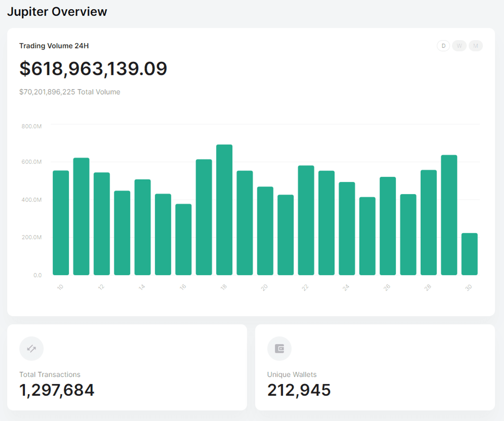Click the x-axis label 14
This screenshot has height=421, width=504.
[142, 287]
